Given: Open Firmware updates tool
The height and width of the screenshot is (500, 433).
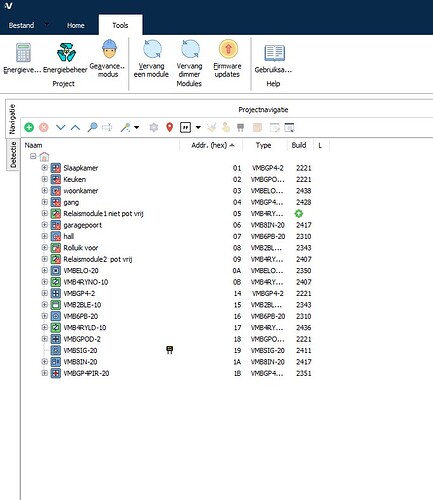Looking at the screenshot, I should coord(228,59).
